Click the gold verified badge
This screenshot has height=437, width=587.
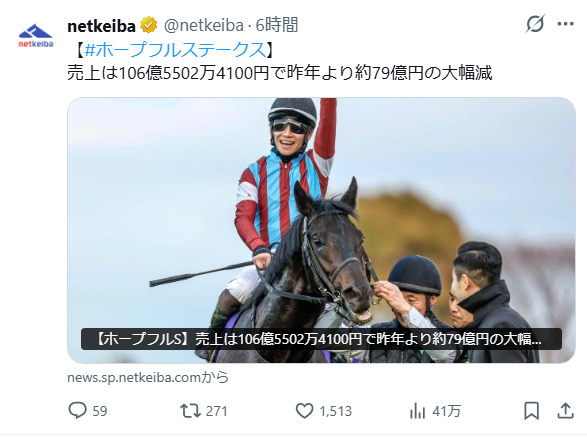tap(149, 25)
